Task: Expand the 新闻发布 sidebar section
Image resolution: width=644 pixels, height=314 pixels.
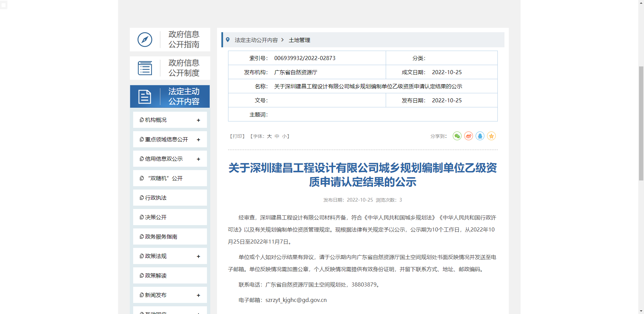Action: click(x=199, y=295)
